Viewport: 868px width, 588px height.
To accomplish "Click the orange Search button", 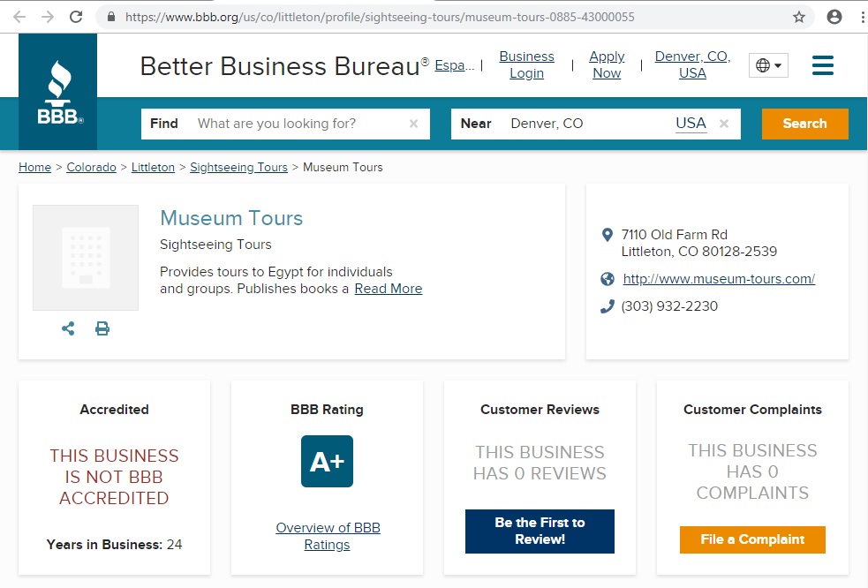I will (805, 124).
